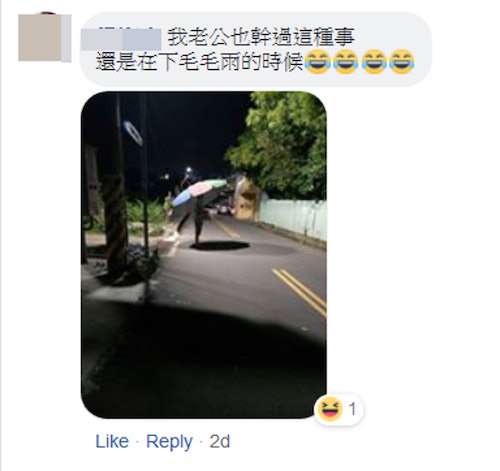Click the dark round shadow on the road
Image resolution: width=500 pixels, height=471 pixels.
(x=220, y=246)
